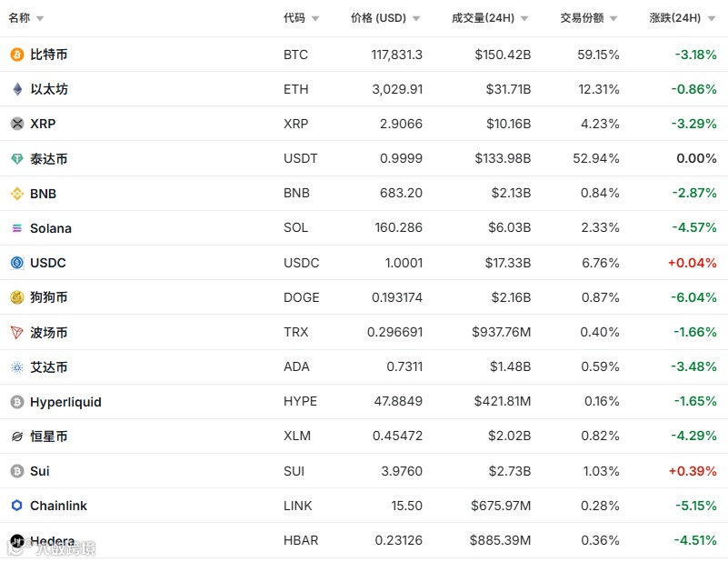Click the Tether USDT icon
The width and height of the screenshot is (728, 562).
coord(16,159)
